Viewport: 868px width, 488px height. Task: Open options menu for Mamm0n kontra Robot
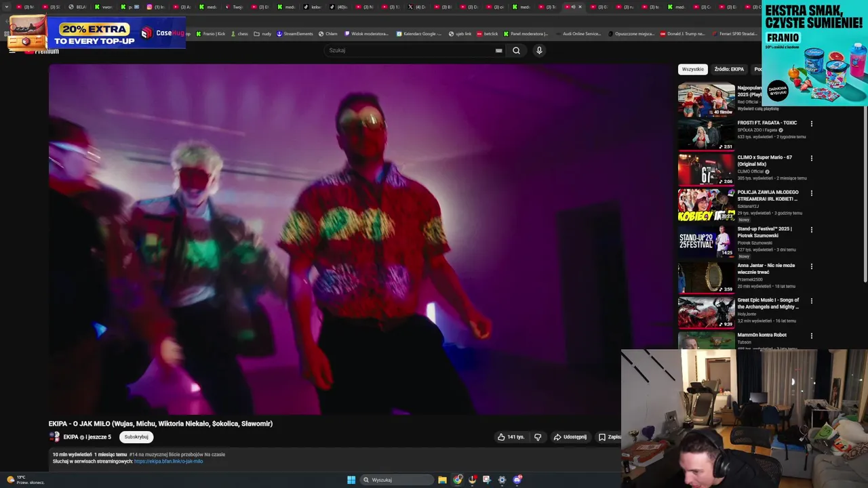pyautogui.click(x=811, y=335)
